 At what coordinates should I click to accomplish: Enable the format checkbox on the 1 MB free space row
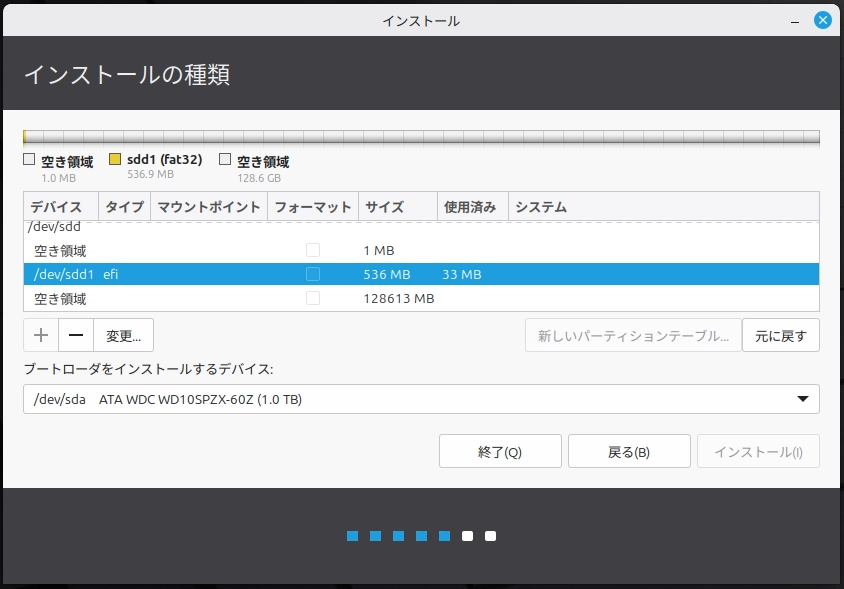(313, 250)
